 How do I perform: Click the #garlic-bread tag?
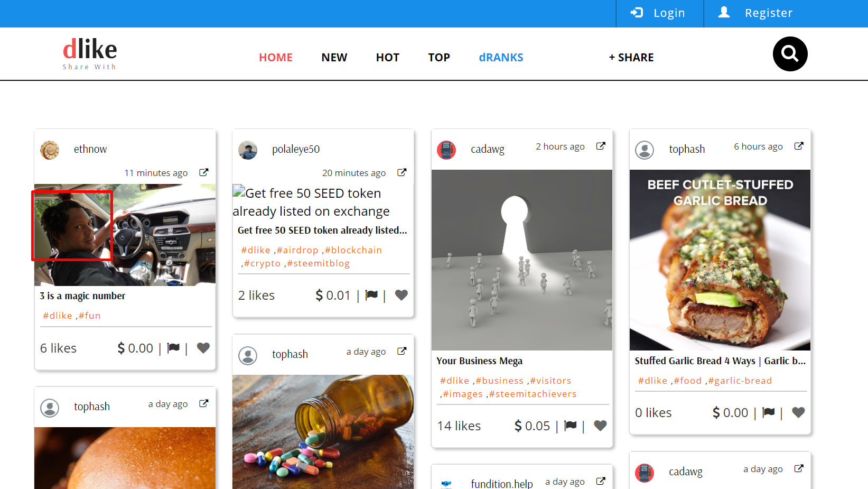point(740,381)
